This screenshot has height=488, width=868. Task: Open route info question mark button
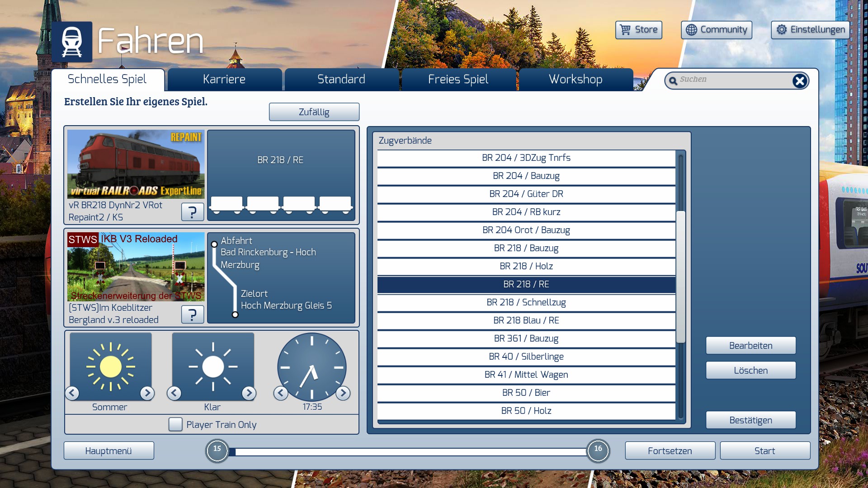click(192, 314)
